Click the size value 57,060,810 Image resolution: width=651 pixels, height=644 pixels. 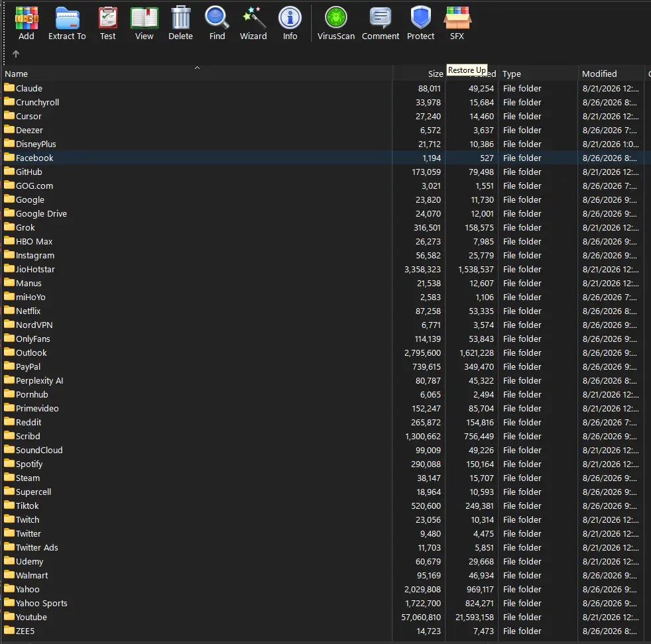pos(421,617)
